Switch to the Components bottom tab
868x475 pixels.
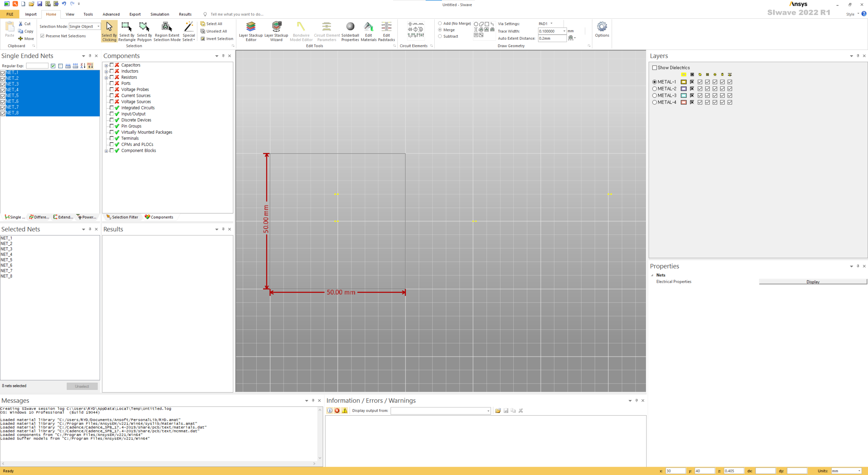pos(159,217)
